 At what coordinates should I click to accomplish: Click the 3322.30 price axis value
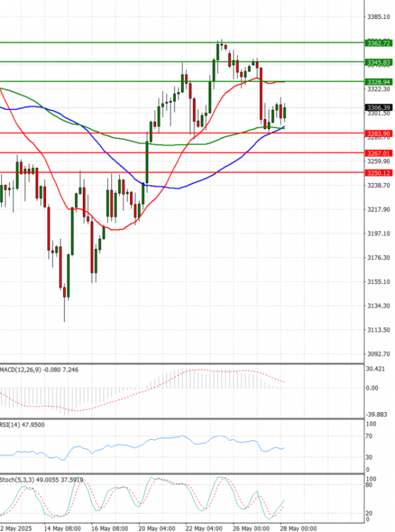click(x=379, y=89)
